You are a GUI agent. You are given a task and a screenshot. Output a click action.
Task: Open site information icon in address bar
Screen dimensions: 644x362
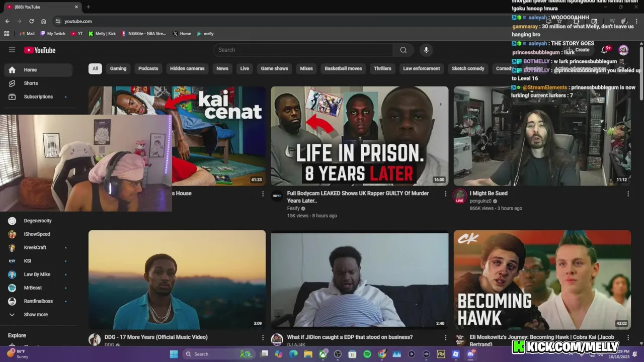click(58, 21)
